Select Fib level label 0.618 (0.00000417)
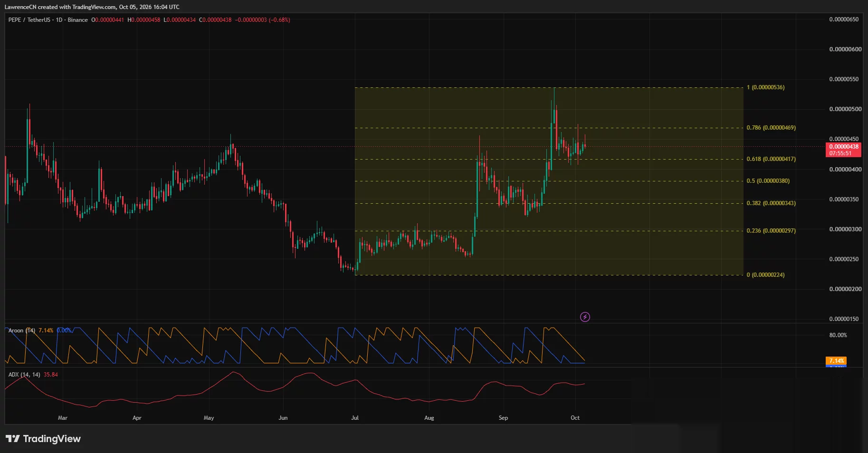Image resolution: width=868 pixels, height=453 pixels. (x=771, y=159)
